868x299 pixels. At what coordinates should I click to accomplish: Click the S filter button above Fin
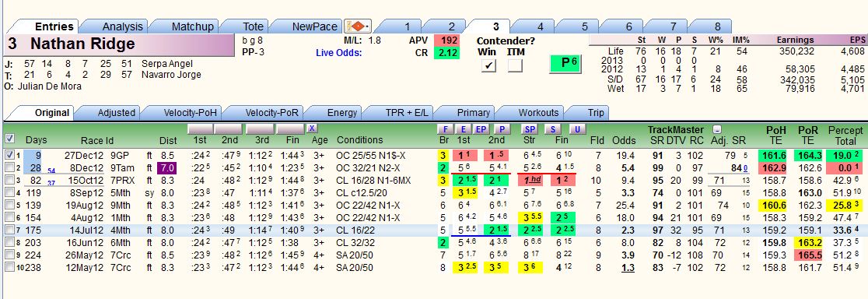pyautogui.click(x=552, y=129)
